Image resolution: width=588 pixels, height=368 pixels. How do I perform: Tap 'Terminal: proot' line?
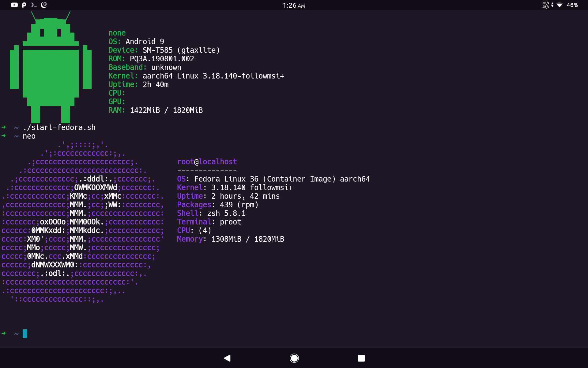(209, 222)
